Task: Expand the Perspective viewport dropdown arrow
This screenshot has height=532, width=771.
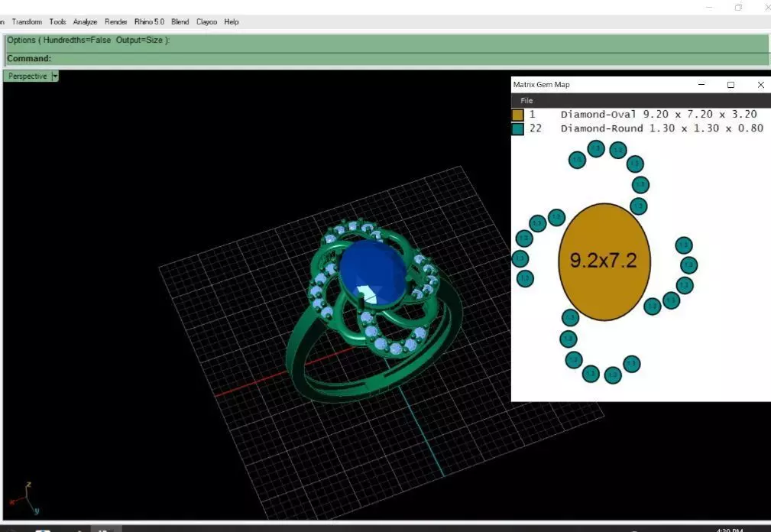Action: pyautogui.click(x=55, y=76)
